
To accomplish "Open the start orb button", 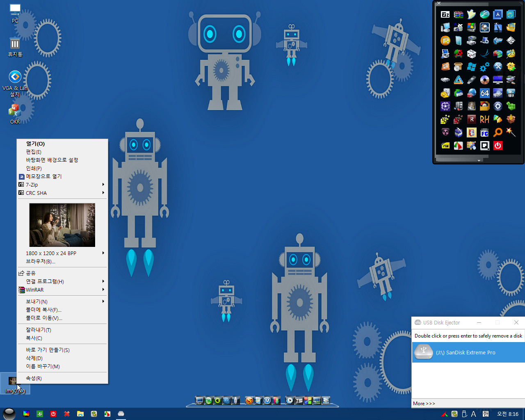I will pos(9,414).
